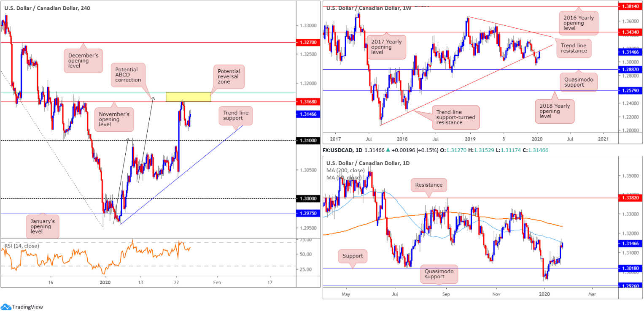Click the 1.35000 axis value on daily chart
Viewport: 644px width, 312px height.
coord(630,175)
